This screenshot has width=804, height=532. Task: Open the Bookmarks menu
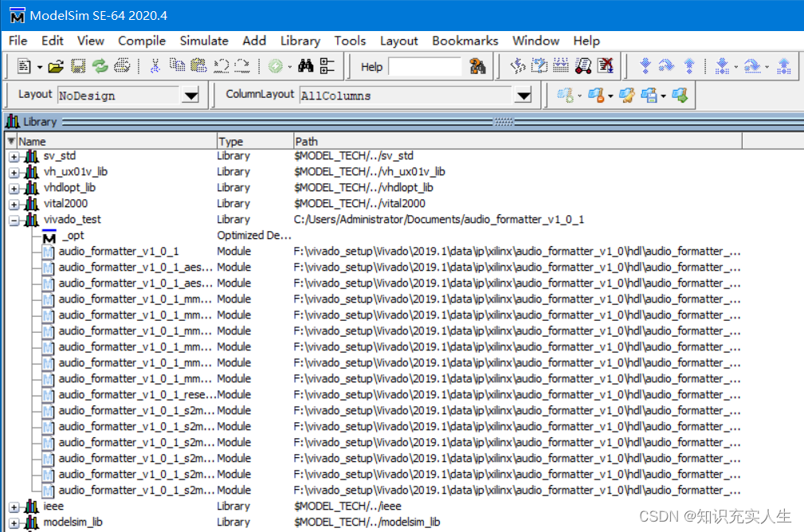click(465, 41)
